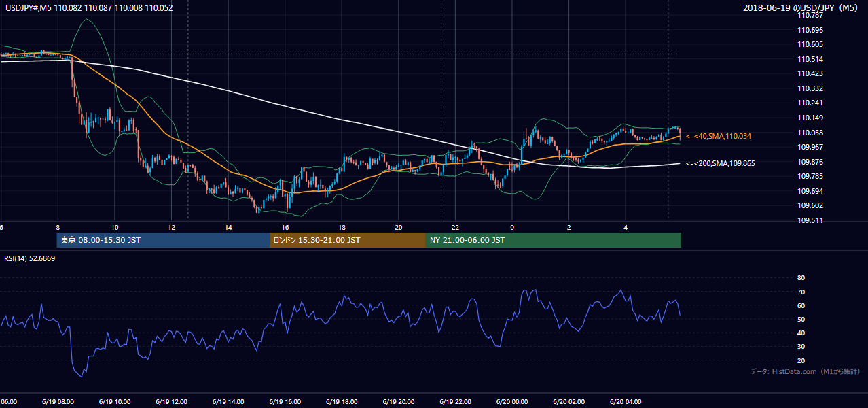Click the 110.149 price axis label
The height and width of the screenshot is (408, 868).
[810, 118]
